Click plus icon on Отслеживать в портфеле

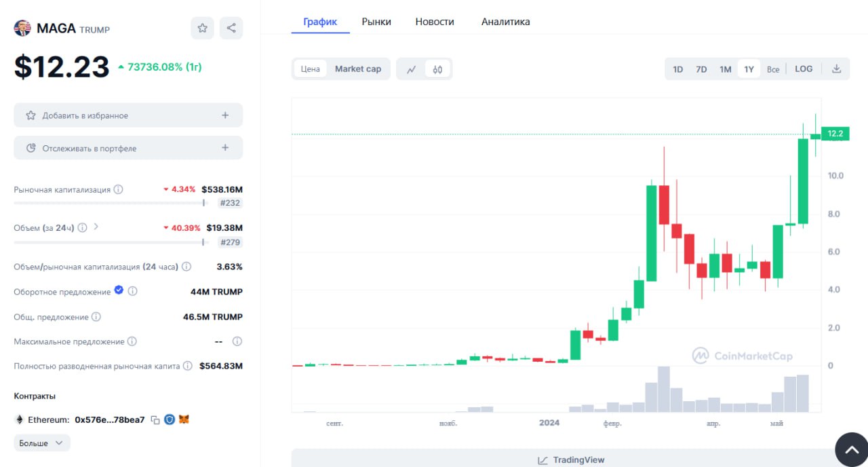coord(225,148)
